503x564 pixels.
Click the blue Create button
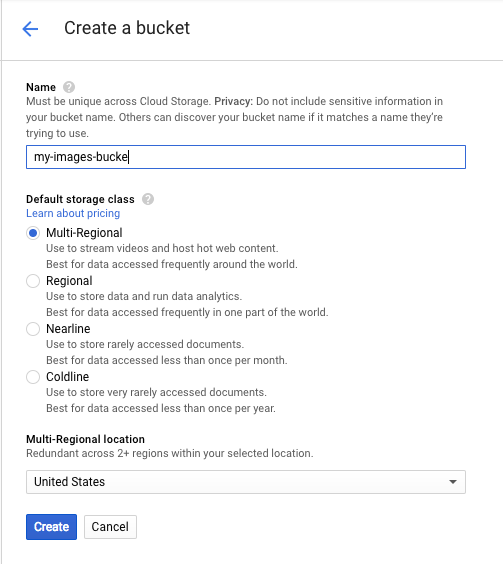click(51, 527)
